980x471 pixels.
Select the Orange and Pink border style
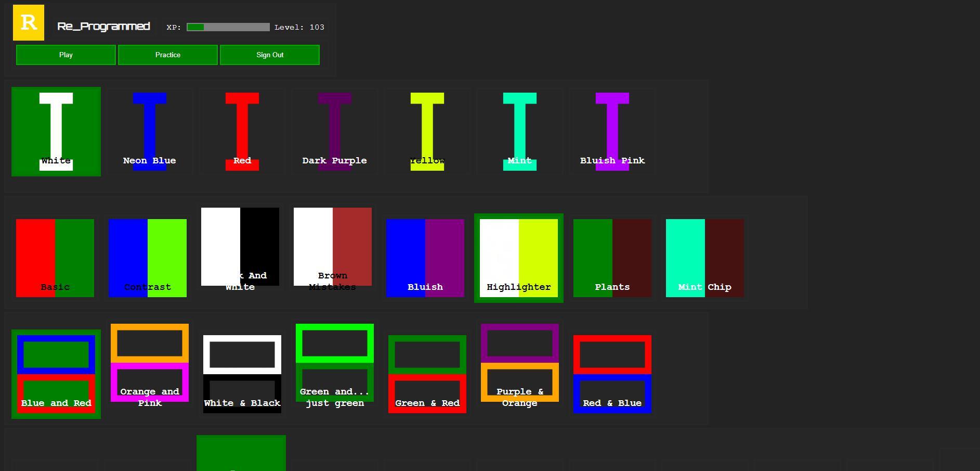150,363
